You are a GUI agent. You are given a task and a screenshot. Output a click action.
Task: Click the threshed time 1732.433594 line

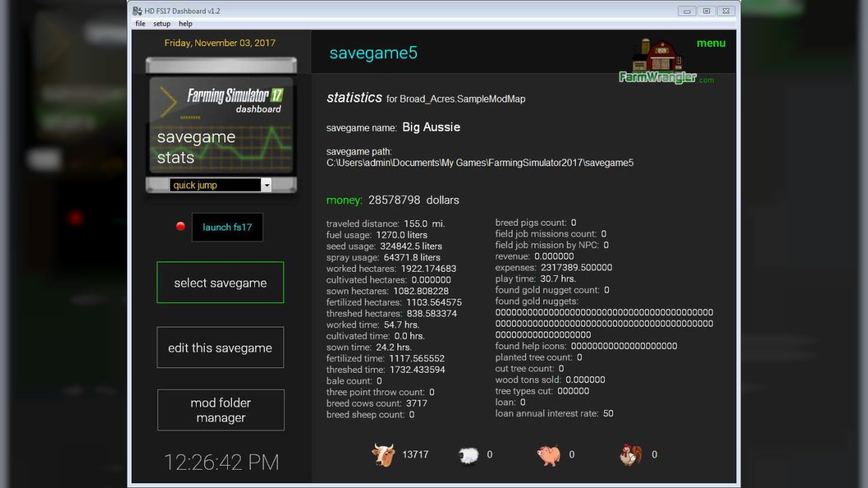[386, 369]
